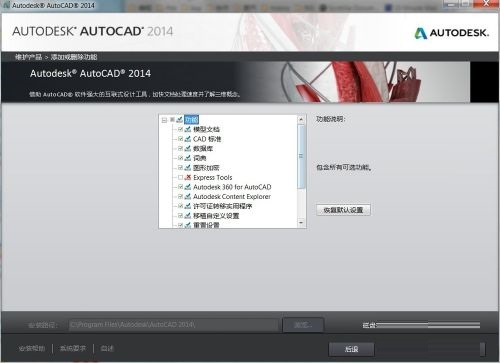Image resolution: width=500 pixels, height=363 pixels.
Task: Click the 后退 back button
Action: 351,349
